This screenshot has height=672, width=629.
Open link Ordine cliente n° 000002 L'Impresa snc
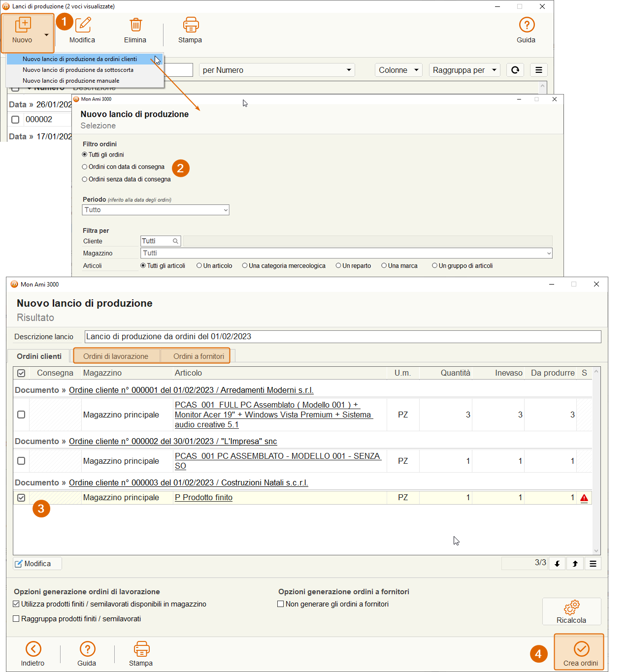(x=173, y=441)
